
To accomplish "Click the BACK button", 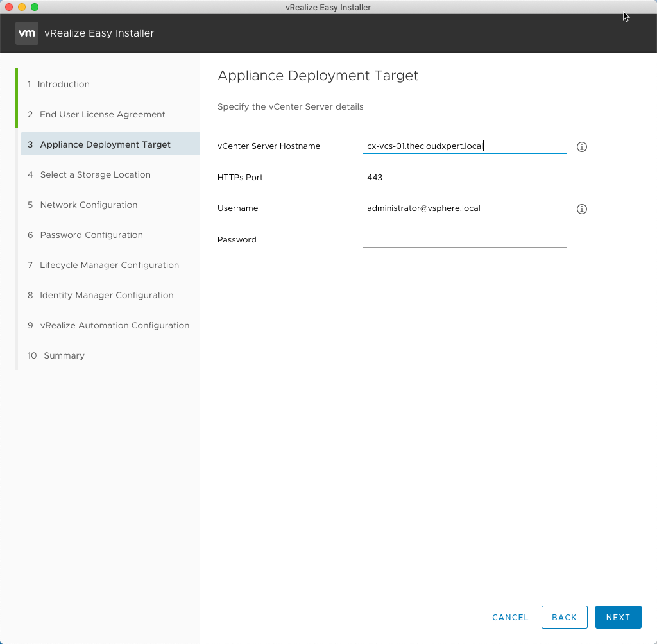I will pos(564,617).
